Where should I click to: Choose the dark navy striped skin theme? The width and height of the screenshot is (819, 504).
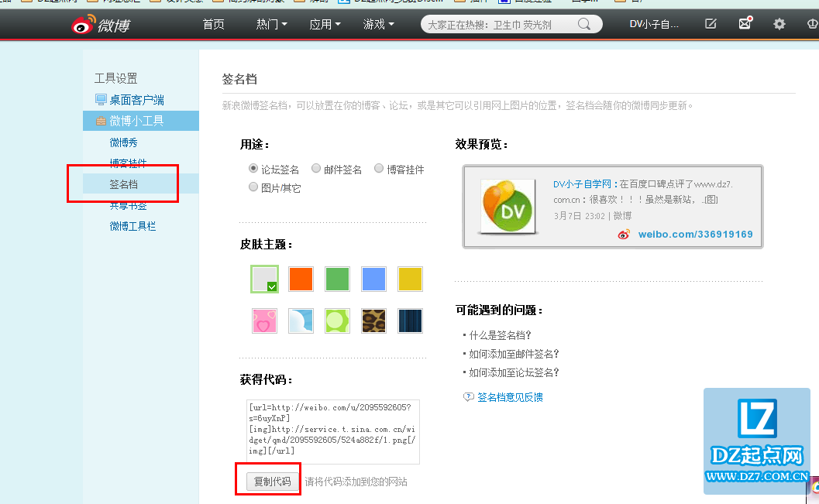(410, 321)
